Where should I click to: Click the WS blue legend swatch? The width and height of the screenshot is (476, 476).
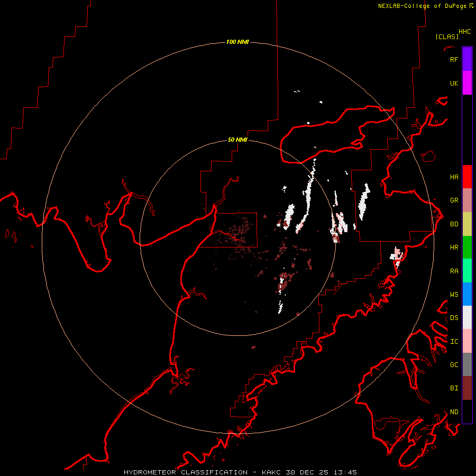[x=467, y=294]
